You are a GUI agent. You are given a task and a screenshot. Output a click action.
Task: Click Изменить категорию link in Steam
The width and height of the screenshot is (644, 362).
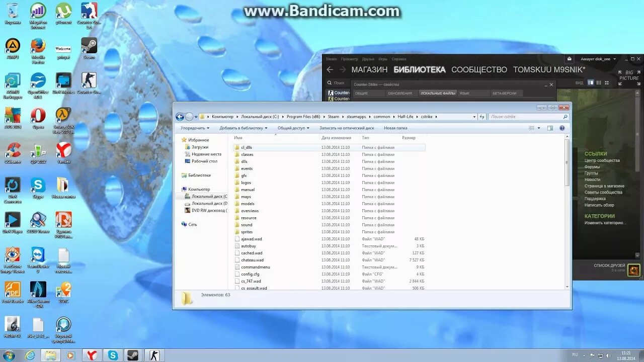[x=605, y=223]
